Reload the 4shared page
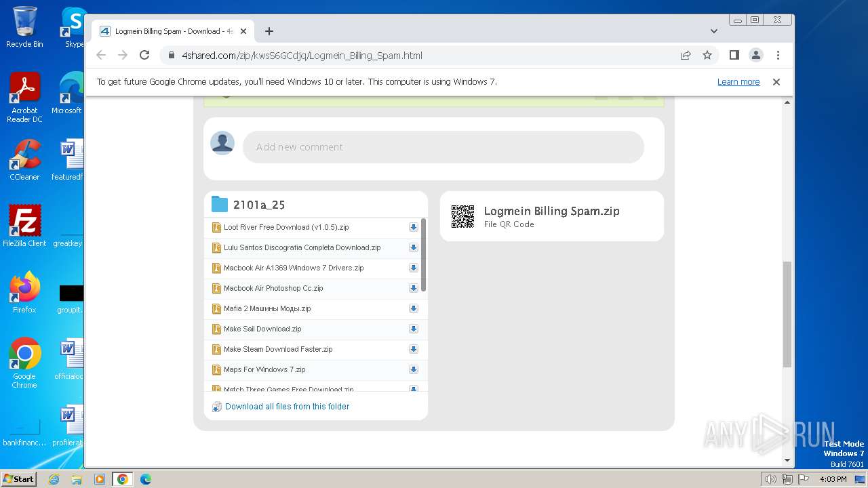 [144, 55]
